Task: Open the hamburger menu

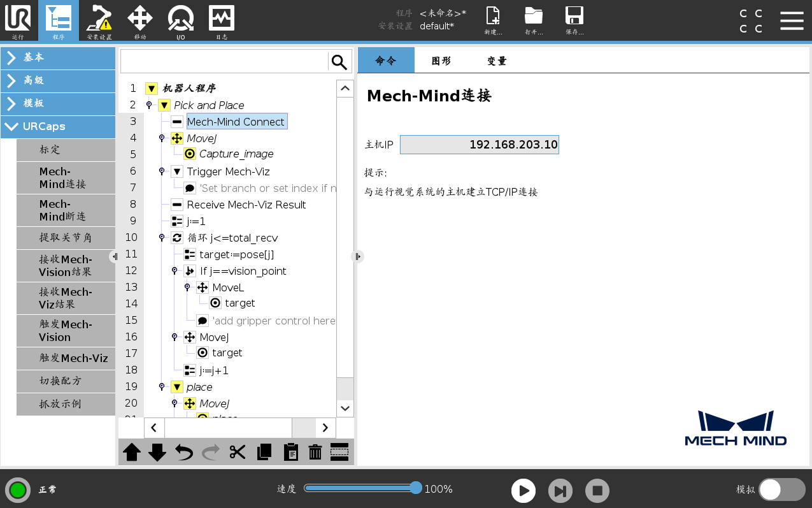Action: point(792,20)
